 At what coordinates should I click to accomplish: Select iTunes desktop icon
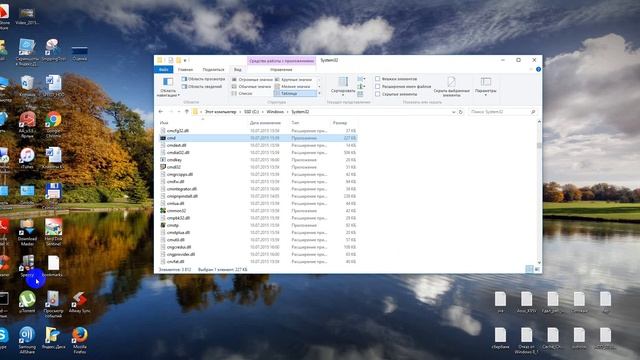pos(27,158)
